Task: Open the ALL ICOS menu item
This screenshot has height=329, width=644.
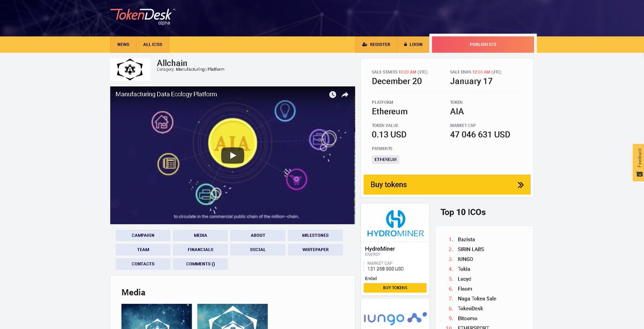Action: coord(153,45)
